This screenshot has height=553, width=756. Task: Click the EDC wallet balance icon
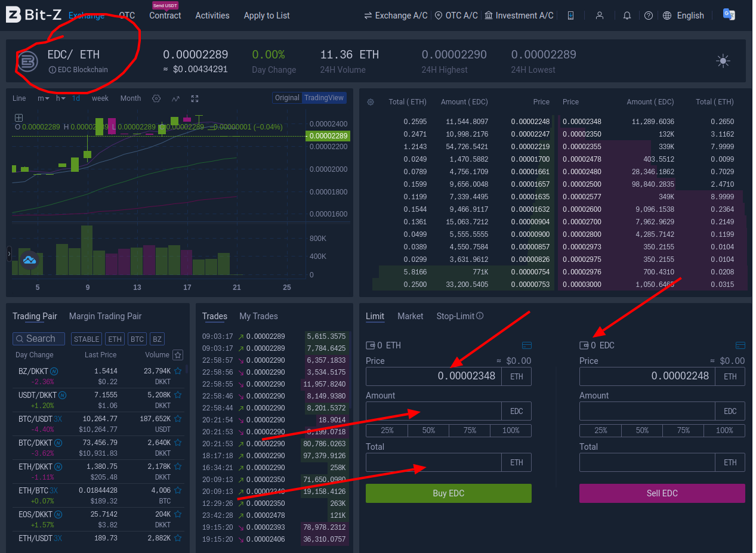584,345
